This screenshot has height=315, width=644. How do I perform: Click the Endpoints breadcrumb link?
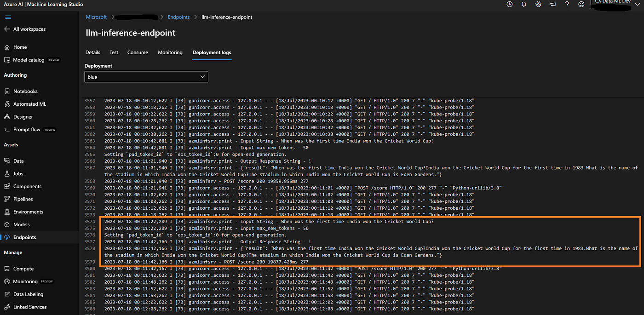coord(178,17)
